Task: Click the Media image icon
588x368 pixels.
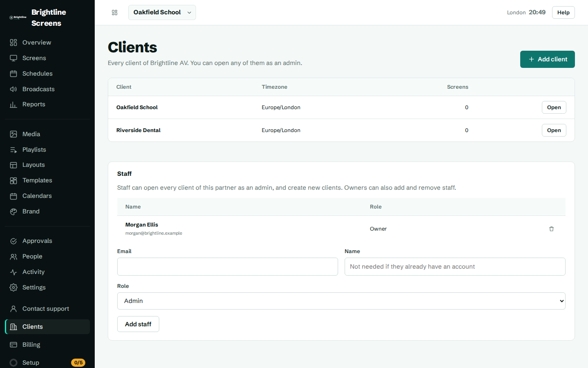Action: pos(13,134)
